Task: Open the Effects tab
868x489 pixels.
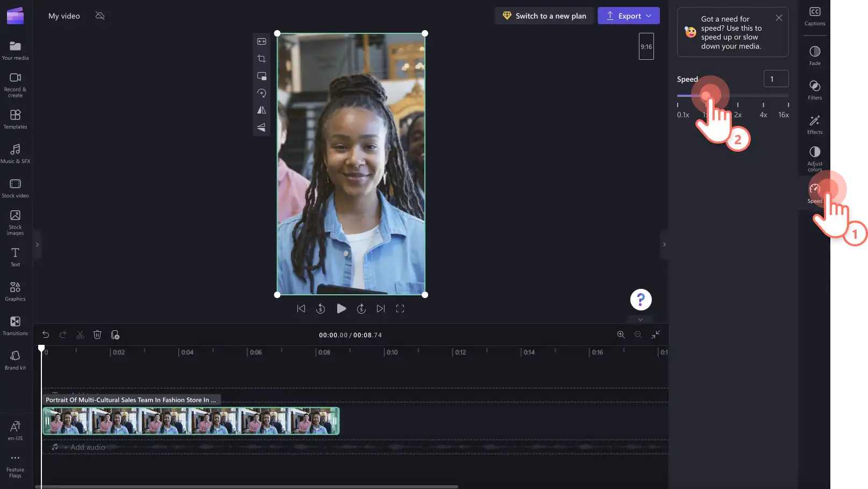Action: (x=815, y=124)
